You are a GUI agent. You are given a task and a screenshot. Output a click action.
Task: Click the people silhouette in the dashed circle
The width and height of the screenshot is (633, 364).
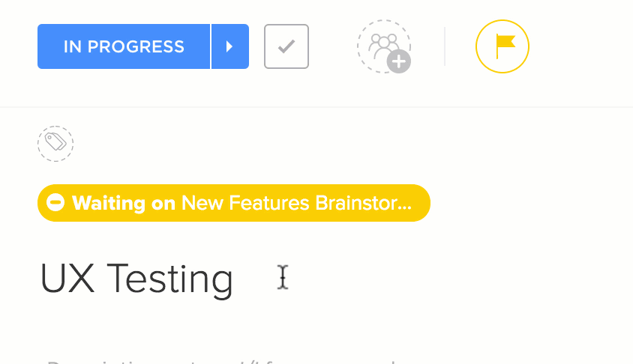pos(382,43)
